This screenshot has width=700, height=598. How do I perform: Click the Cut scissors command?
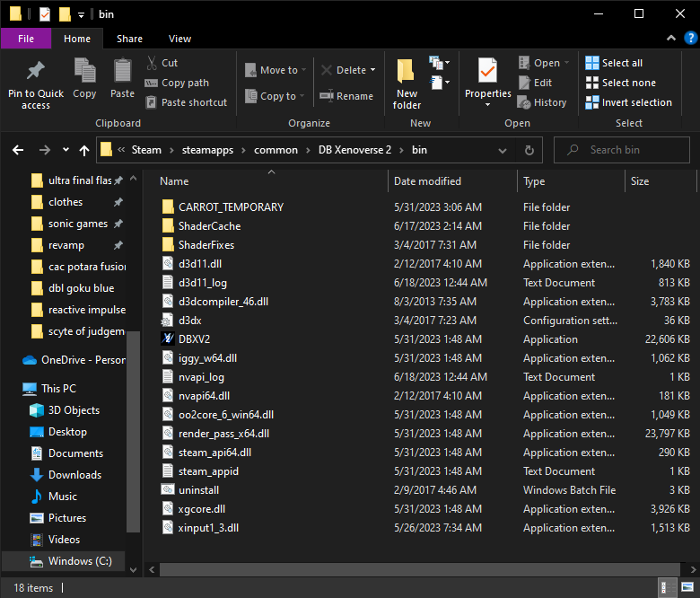pos(162,63)
